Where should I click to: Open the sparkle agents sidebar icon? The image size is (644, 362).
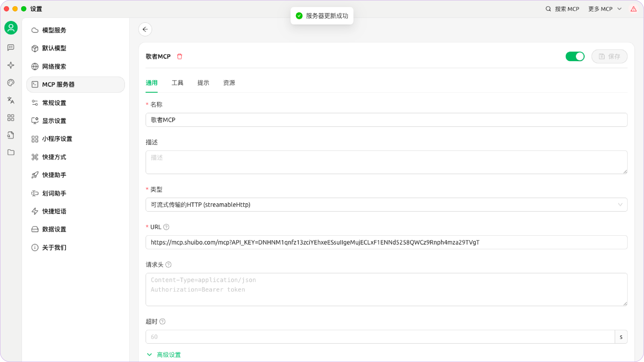click(x=11, y=65)
